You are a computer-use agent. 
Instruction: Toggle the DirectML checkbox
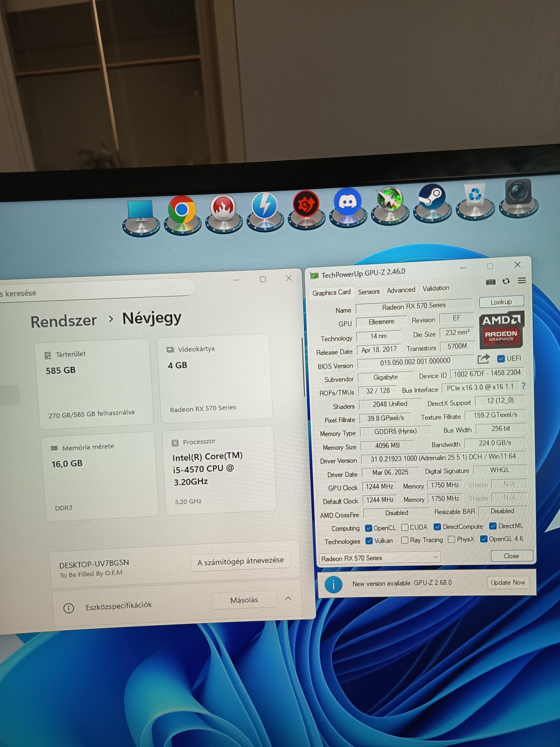tap(493, 526)
